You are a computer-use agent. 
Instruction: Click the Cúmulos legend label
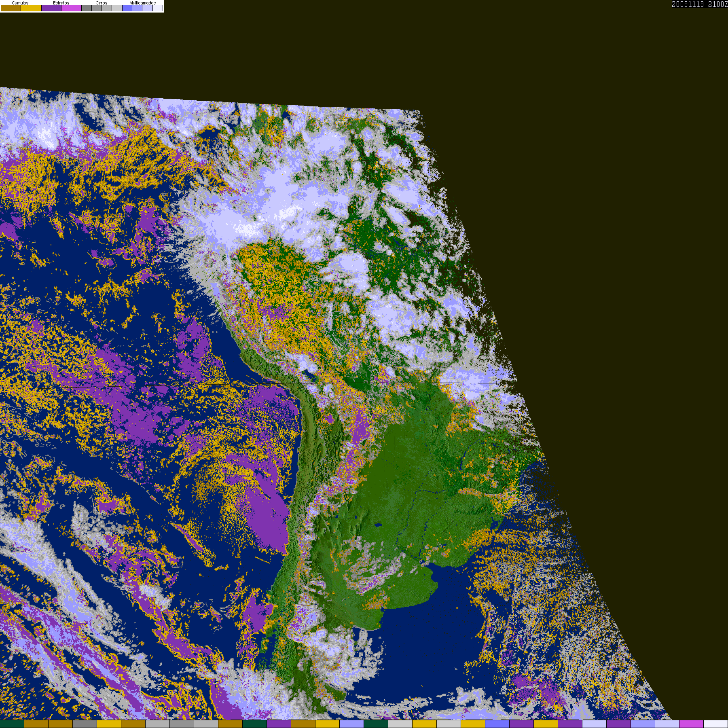(20, 3)
